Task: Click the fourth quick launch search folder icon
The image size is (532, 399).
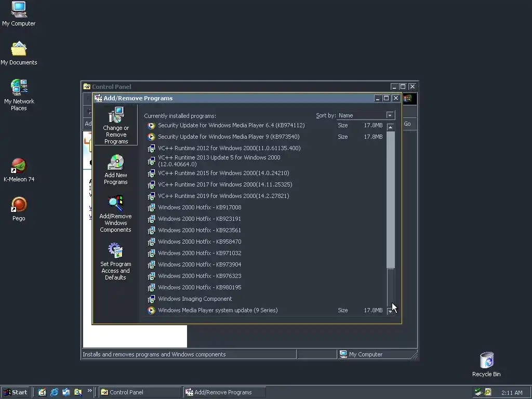Action: tap(78, 392)
